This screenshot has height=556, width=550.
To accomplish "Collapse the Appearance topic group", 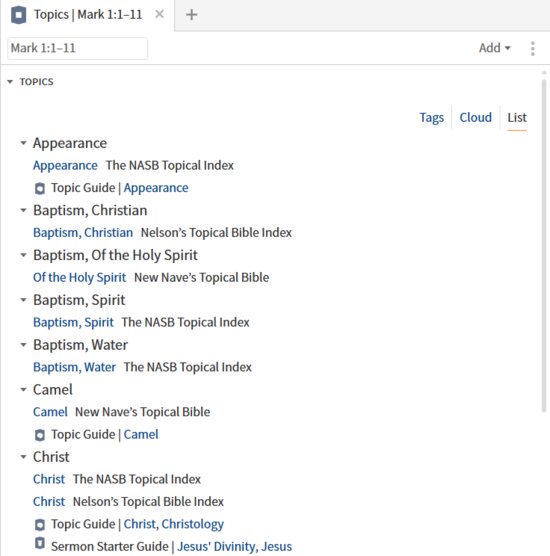I will click(23, 143).
